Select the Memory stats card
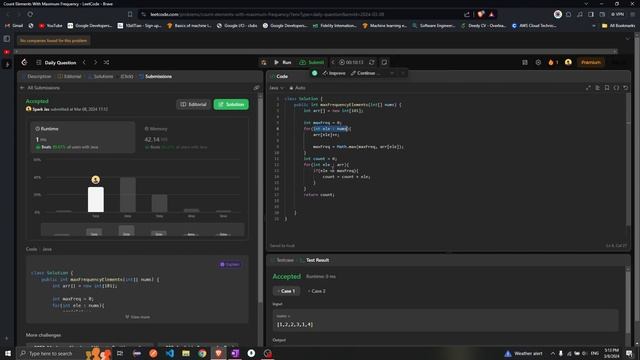 [x=192, y=137]
